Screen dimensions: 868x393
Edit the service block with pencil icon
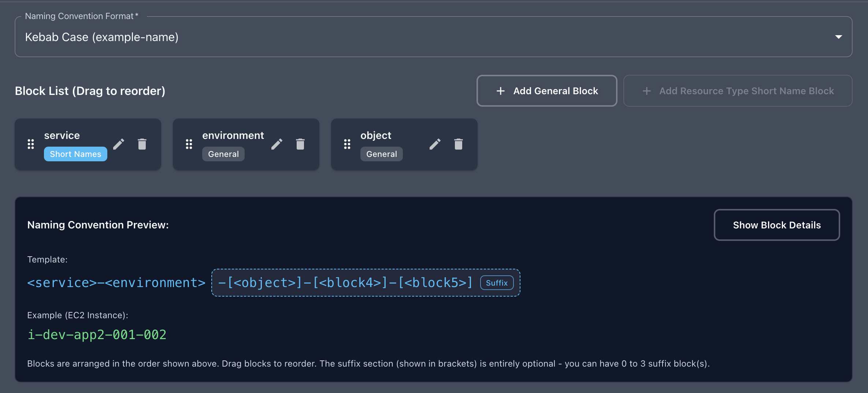pos(118,144)
